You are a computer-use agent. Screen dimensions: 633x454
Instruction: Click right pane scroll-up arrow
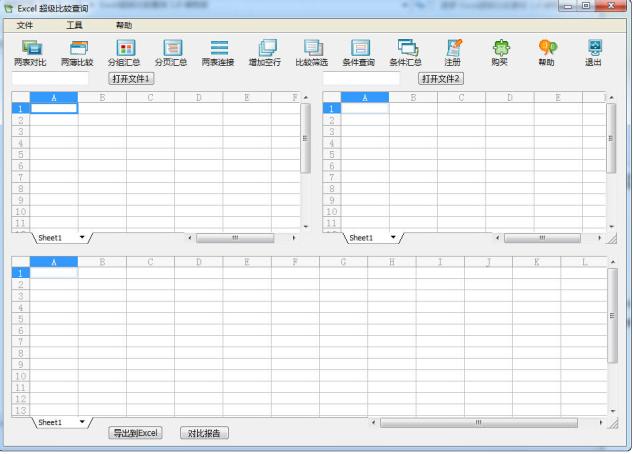(611, 98)
